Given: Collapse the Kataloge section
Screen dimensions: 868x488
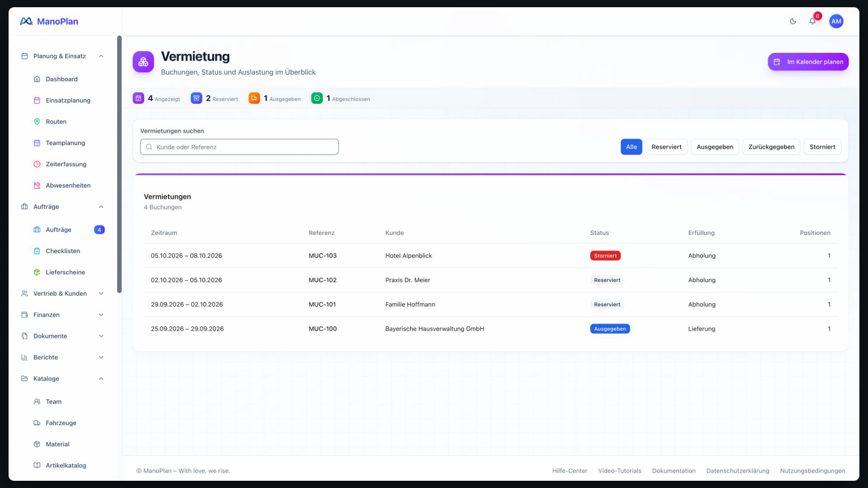Looking at the screenshot, I should pos(62,379).
